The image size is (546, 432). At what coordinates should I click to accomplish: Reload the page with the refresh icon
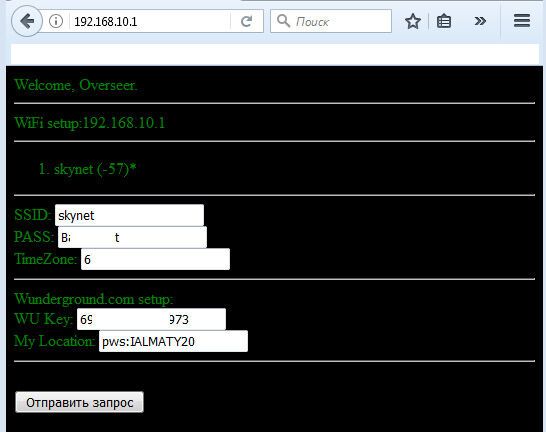pos(247,22)
